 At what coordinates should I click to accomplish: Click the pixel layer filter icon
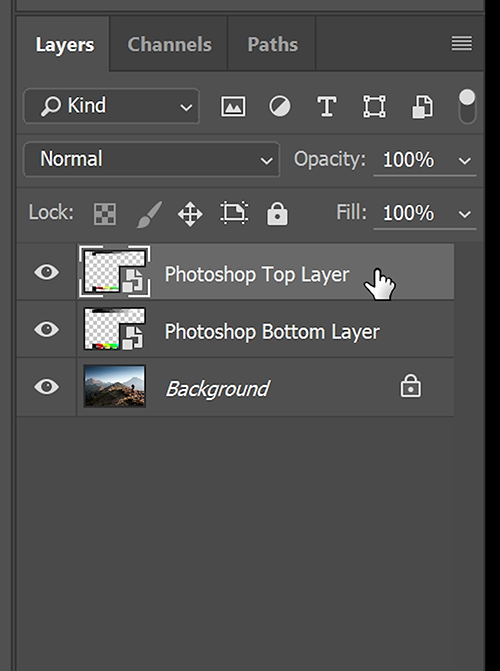(x=233, y=106)
